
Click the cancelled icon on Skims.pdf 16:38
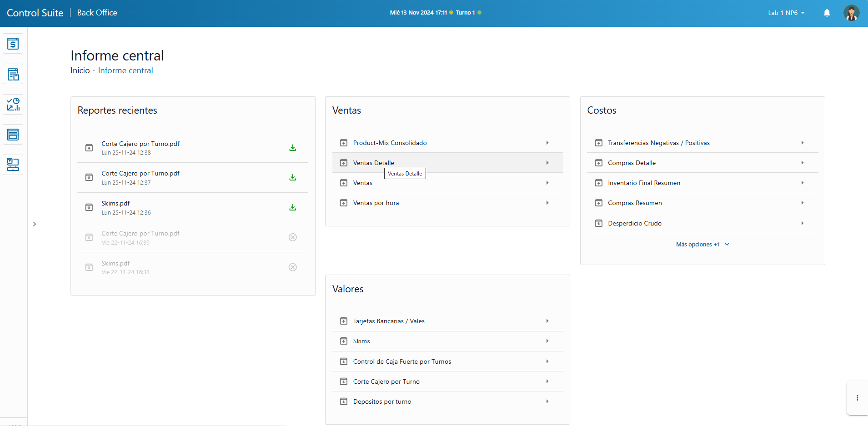tap(292, 267)
